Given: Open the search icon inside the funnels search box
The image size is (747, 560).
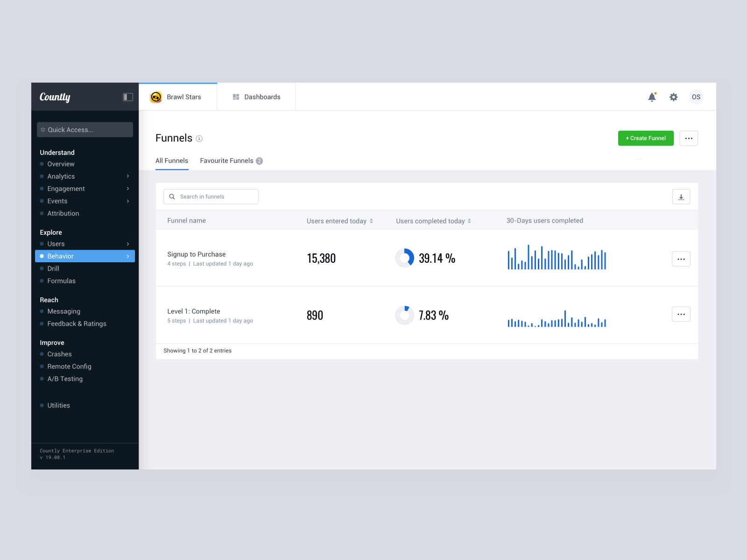Looking at the screenshot, I should click(172, 196).
